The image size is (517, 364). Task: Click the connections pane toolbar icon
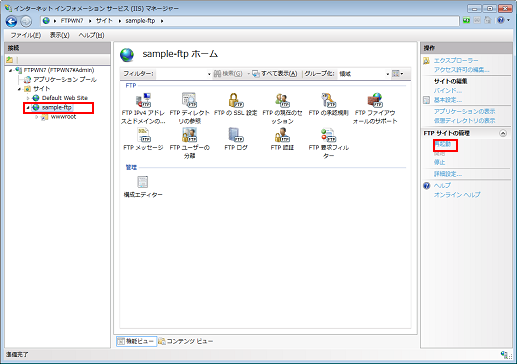point(10,60)
